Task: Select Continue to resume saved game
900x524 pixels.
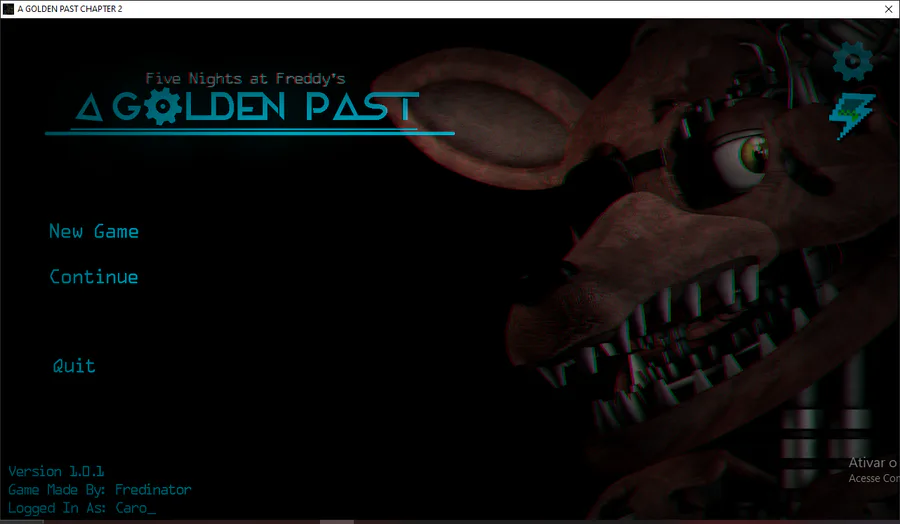Action: point(94,277)
